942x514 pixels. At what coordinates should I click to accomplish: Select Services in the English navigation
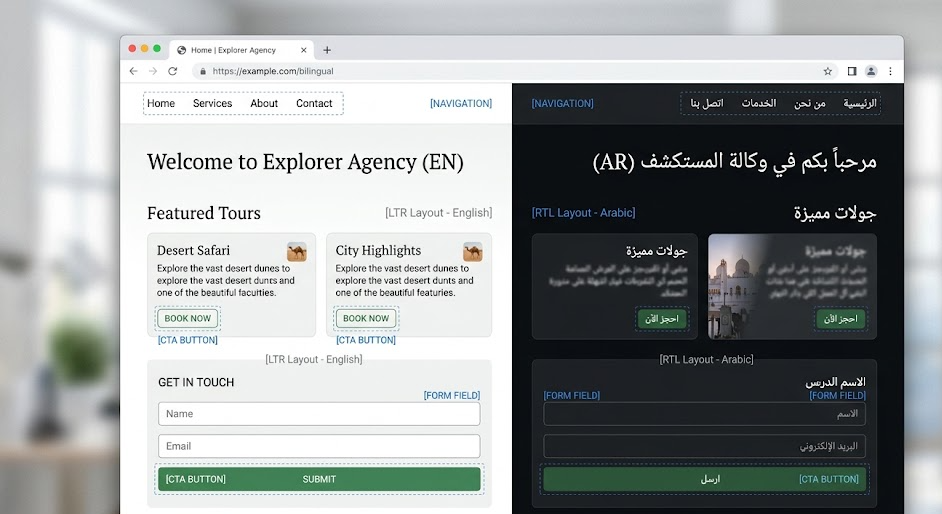pos(212,103)
